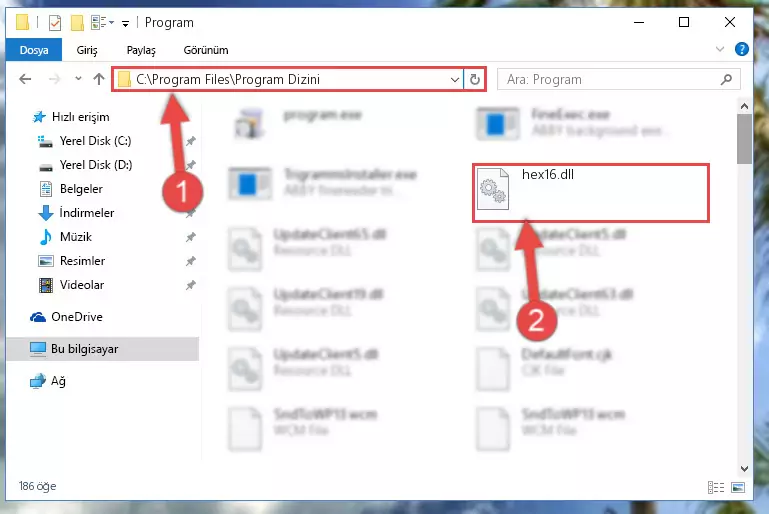Open recent locations dropdown arrow
Screen dimensions: 769x514
pyautogui.click(x=78, y=79)
